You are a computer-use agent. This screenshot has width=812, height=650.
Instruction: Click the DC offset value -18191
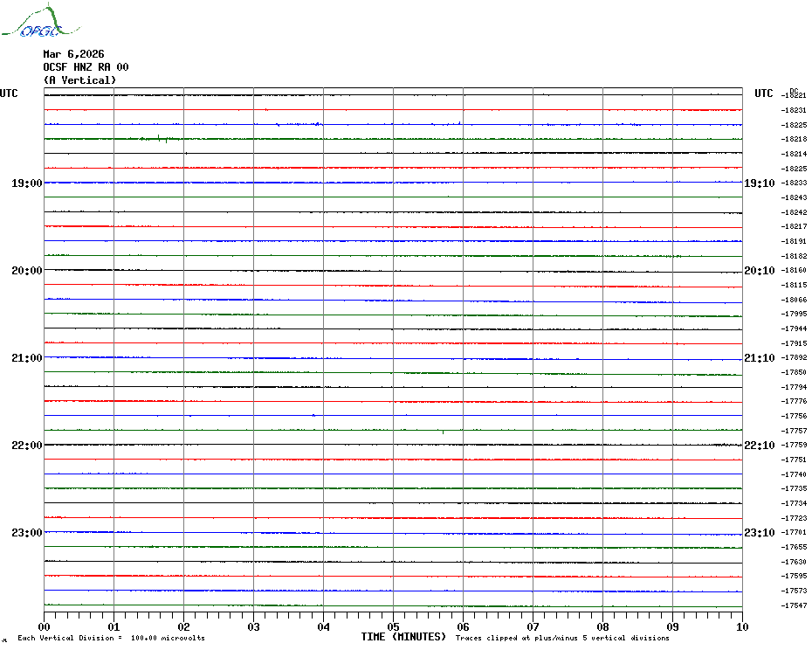pos(794,241)
